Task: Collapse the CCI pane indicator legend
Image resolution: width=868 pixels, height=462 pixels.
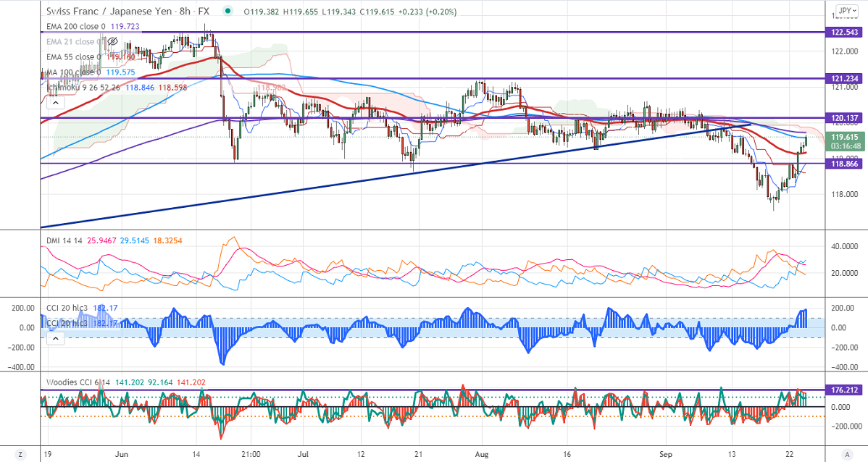Action: point(57,338)
